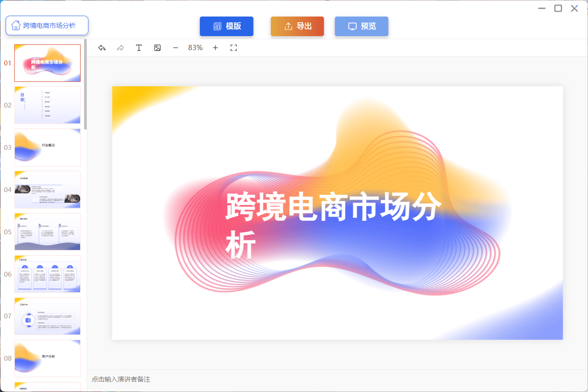Open the 模版 templates button
588x392 pixels.
pos(226,26)
